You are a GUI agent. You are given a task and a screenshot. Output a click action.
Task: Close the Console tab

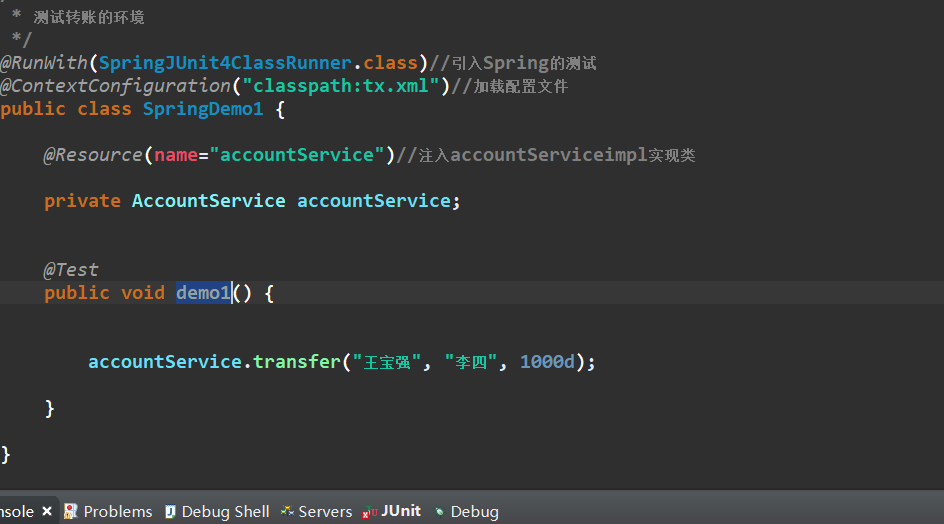[x=47, y=511]
